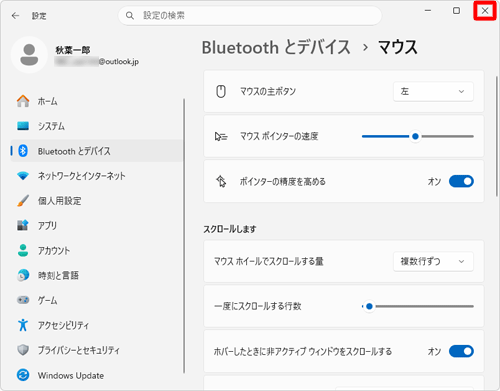Open ホーム in the sidebar
This screenshot has height=391, width=500.
pos(97,101)
